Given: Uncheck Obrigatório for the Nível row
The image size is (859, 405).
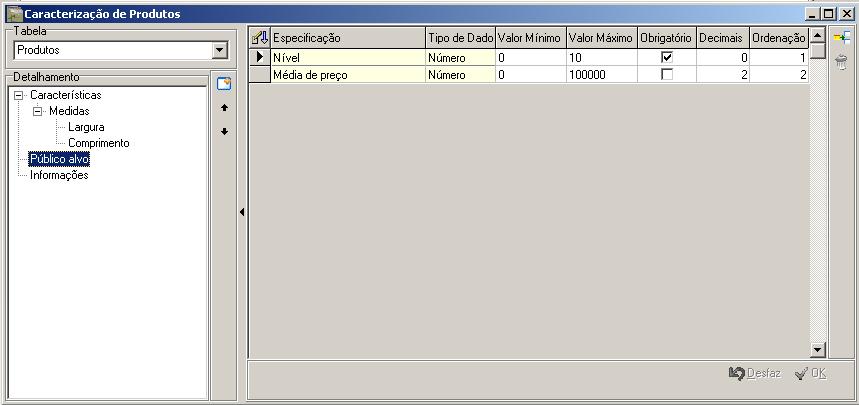Looking at the screenshot, I should pyautogui.click(x=667, y=58).
